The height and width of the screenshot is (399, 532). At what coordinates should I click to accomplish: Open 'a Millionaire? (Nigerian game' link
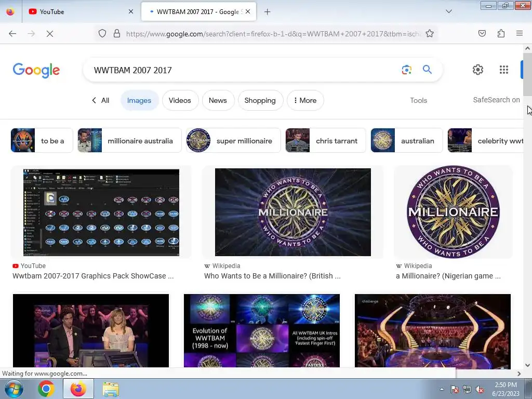[448, 276]
